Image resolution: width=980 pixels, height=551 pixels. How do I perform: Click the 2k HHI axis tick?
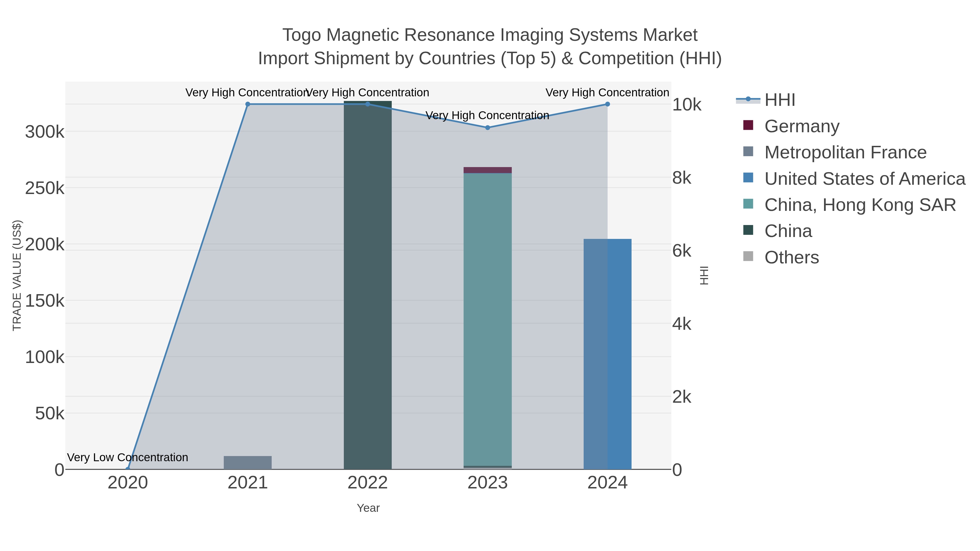(682, 397)
